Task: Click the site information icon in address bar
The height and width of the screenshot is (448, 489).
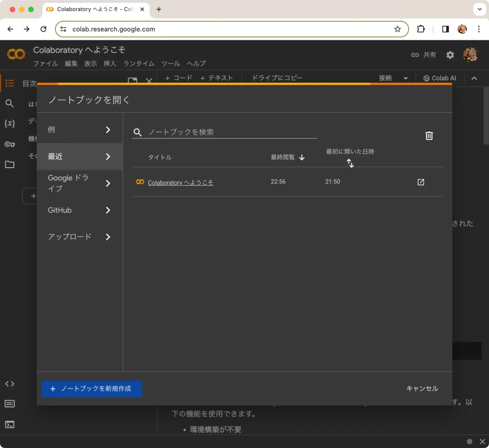Action: (x=64, y=29)
